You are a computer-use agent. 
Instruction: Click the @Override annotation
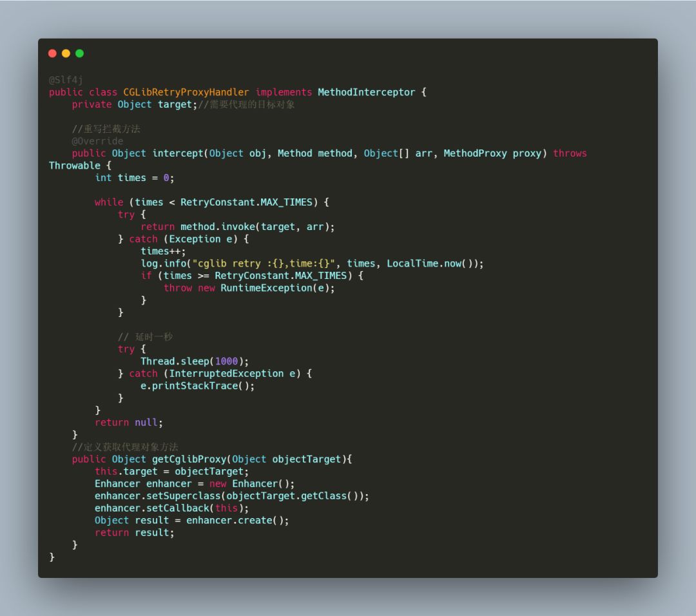pyautogui.click(x=98, y=141)
